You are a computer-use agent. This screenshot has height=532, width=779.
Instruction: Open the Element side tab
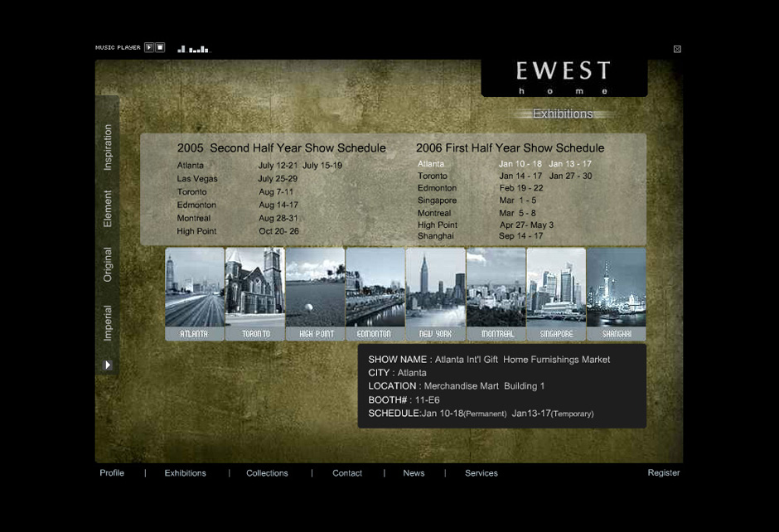click(107, 209)
